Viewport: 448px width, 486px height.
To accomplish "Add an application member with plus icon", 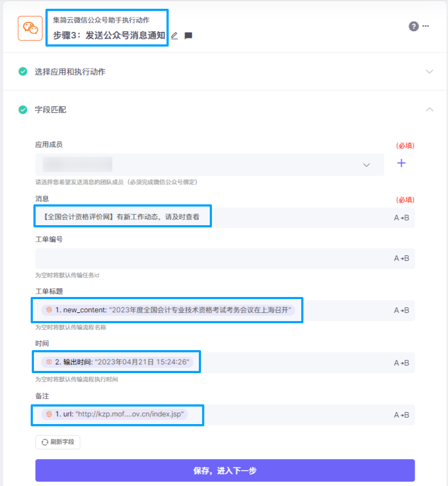I will click(401, 163).
